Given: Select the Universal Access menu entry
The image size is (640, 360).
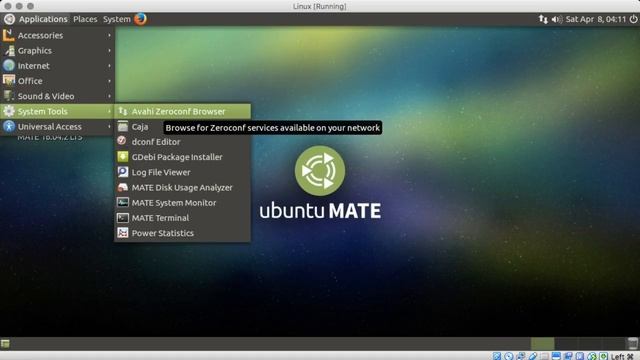Looking at the screenshot, I should pos(58,127).
